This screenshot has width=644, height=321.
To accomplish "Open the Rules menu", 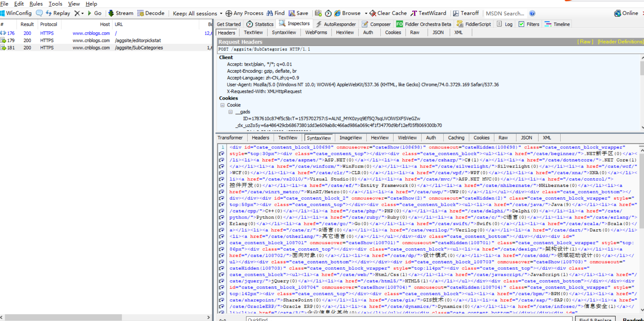I will point(36,4).
